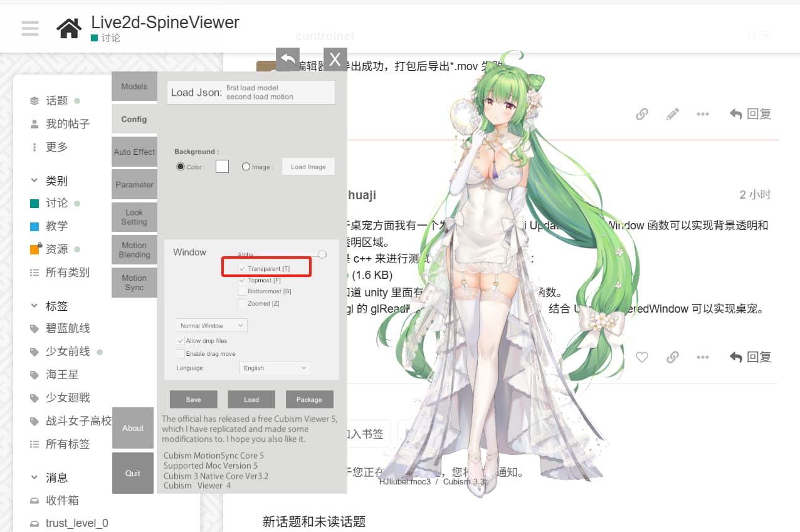The height and width of the screenshot is (532, 800).
Task: Enable the Zoomed [Z] checkbox
Action: 242,303
